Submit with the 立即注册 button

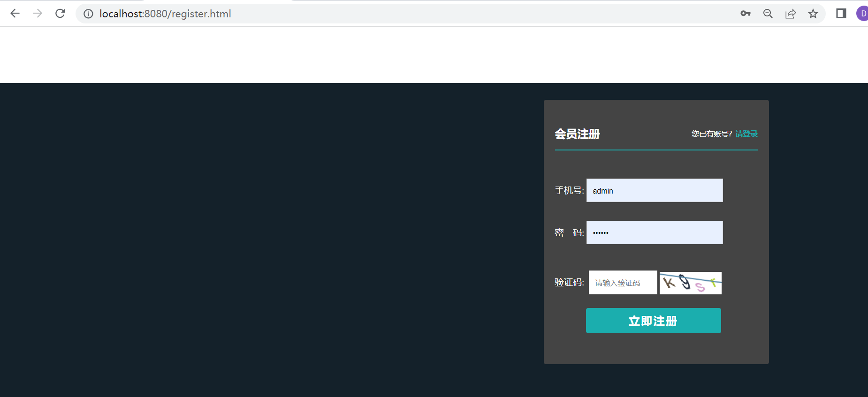click(654, 321)
